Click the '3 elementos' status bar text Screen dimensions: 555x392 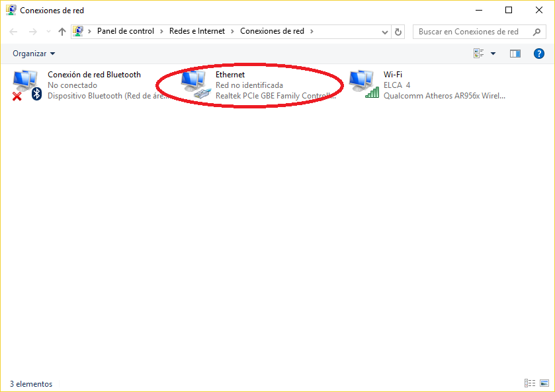coord(31,384)
